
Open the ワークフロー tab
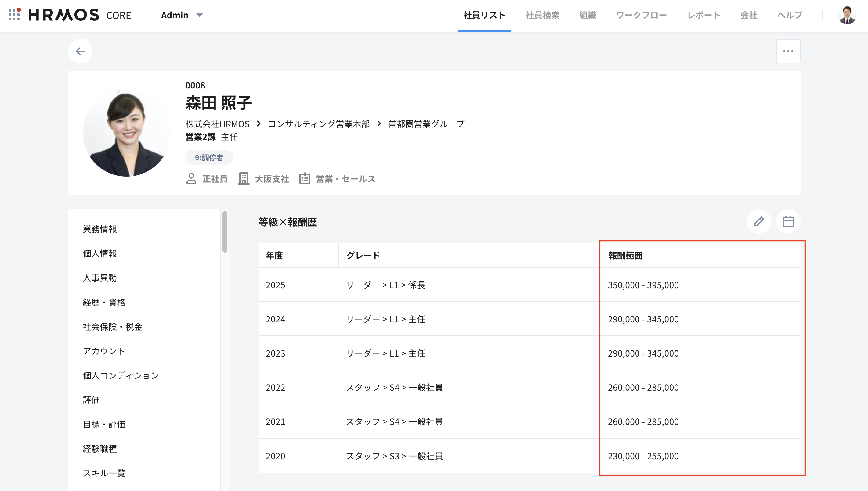pyautogui.click(x=641, y=15)
